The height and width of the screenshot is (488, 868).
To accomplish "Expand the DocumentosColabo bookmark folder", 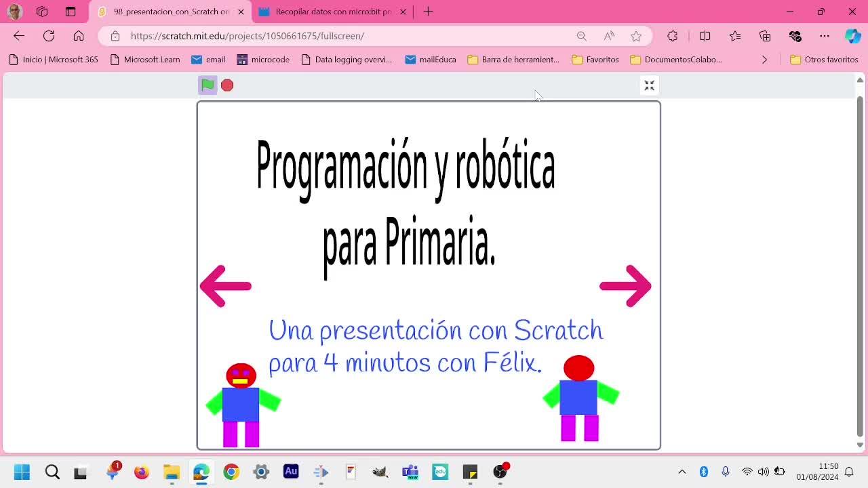I will click(x=676, y=60).
